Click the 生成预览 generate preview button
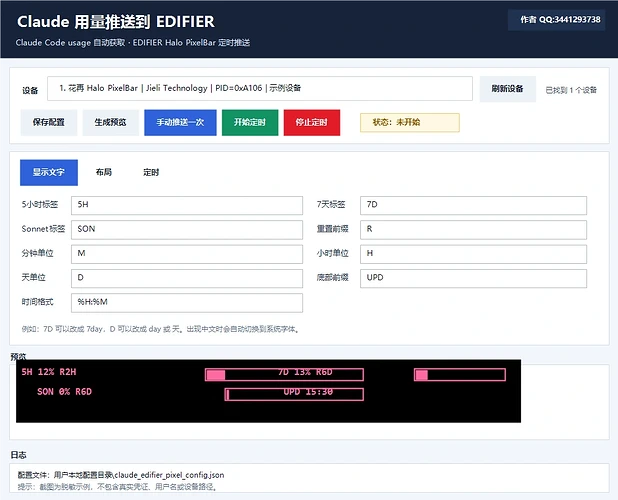 [110, 123]
